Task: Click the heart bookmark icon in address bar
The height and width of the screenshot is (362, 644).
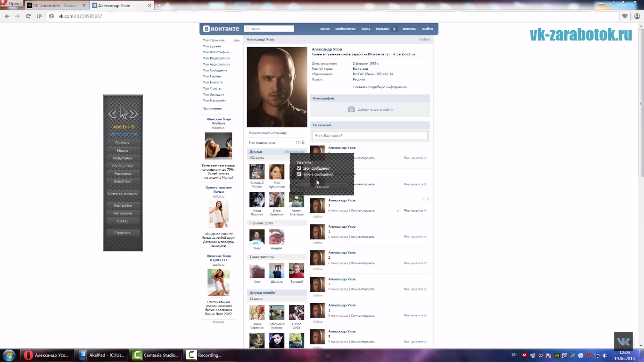Action: coord(625,16)
